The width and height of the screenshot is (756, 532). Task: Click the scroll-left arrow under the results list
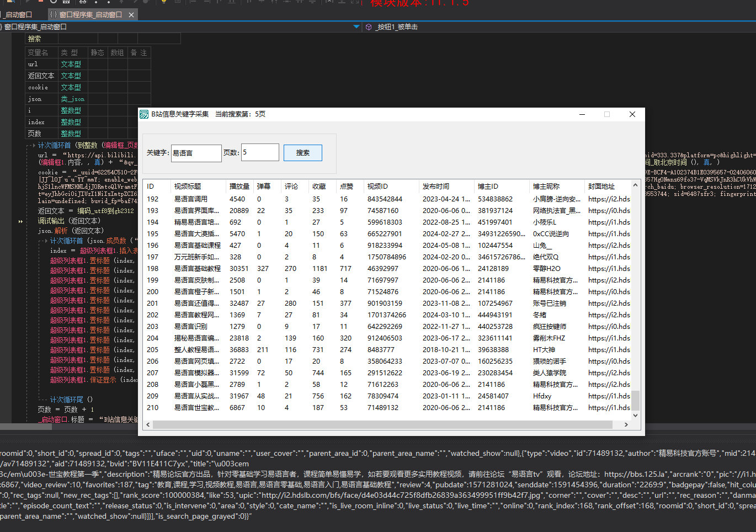click(147, 424)
